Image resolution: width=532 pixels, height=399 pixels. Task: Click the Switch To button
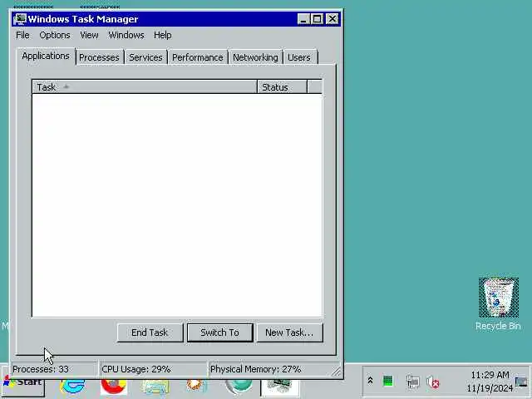pos(219,332)
